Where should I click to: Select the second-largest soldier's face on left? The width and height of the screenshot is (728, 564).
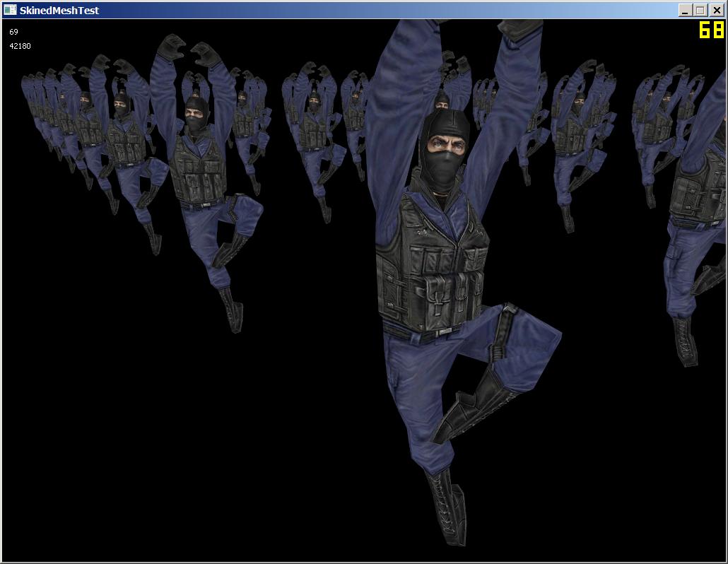pyautogui.click(x=196, y=114)
